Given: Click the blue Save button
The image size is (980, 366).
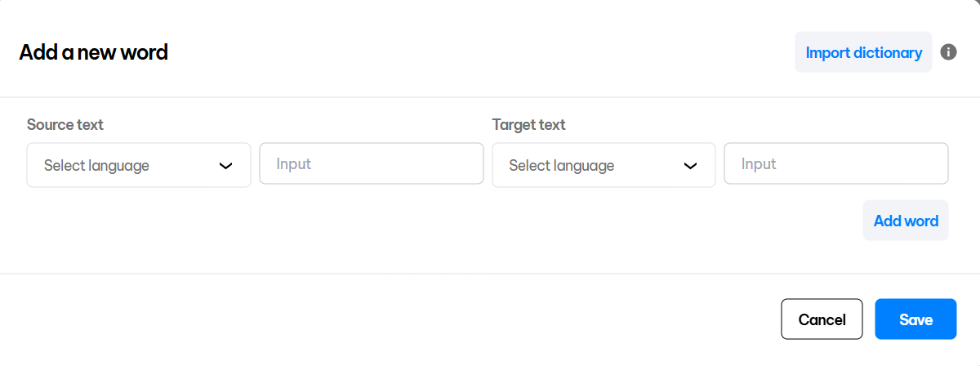Looking at the screenshot, I should coord(915,319).
